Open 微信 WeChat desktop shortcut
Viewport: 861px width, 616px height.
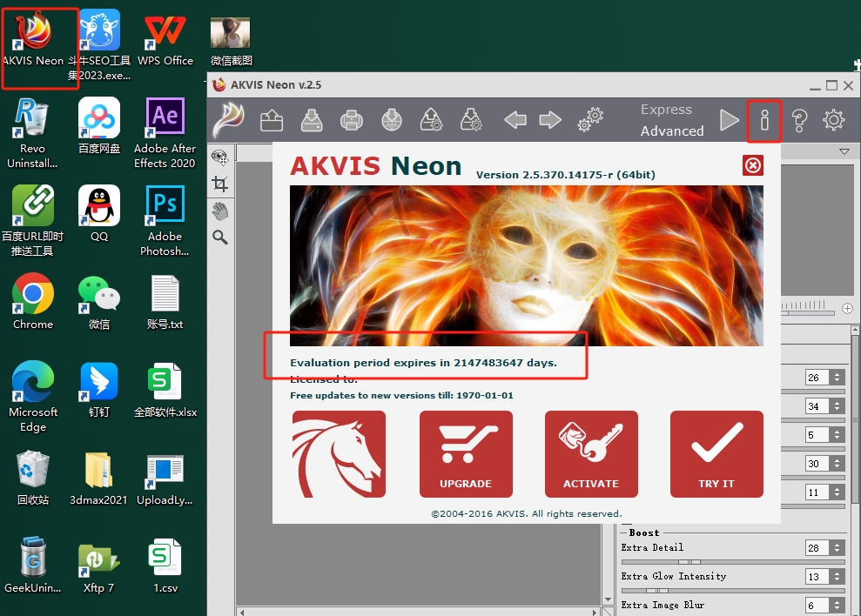point(99,302)
